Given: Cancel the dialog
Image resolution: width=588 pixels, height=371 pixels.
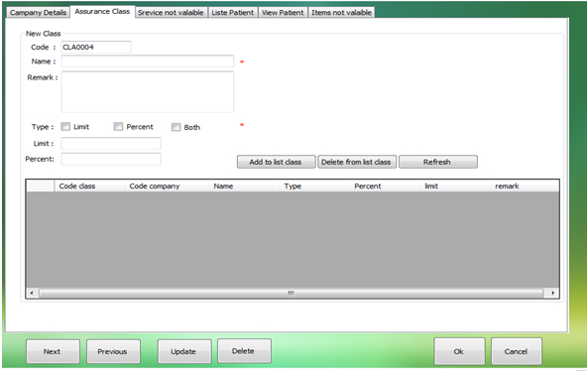Looking at the screenshot, I should point(517,351).
